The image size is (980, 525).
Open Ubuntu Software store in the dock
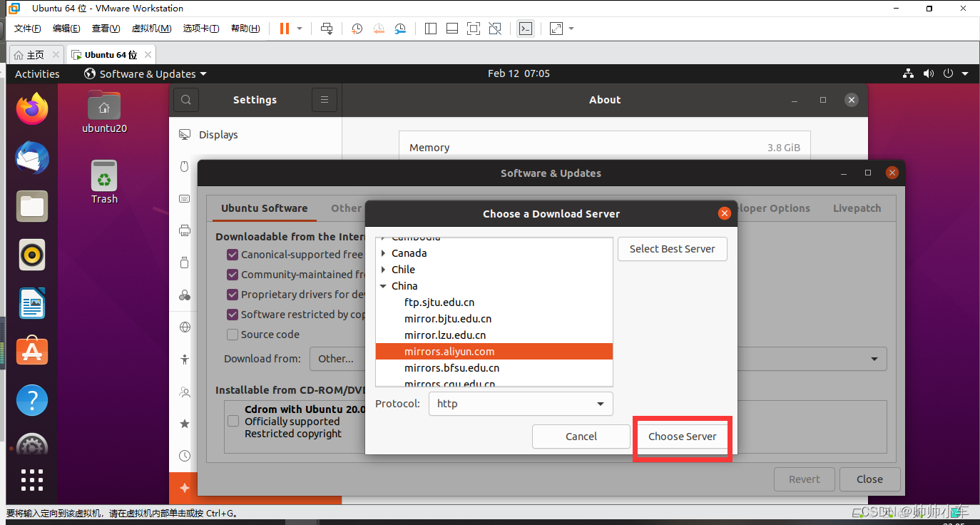click(32, 352)
